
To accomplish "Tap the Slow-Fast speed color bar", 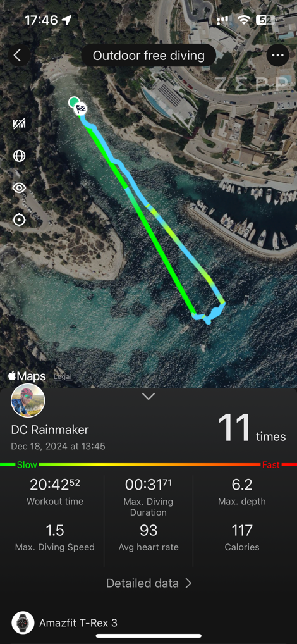I will click(x=148, y=465).
